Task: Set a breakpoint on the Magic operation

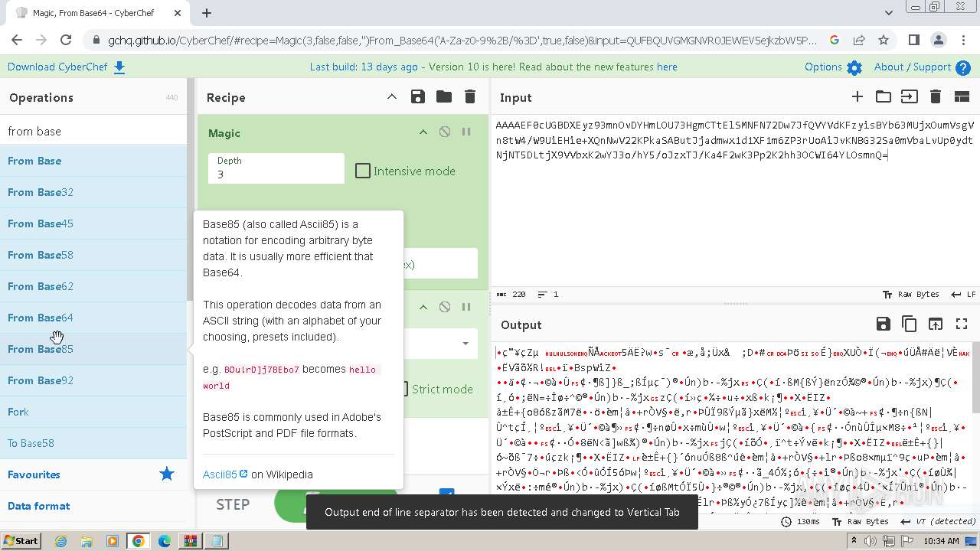Action: point(465,132)
